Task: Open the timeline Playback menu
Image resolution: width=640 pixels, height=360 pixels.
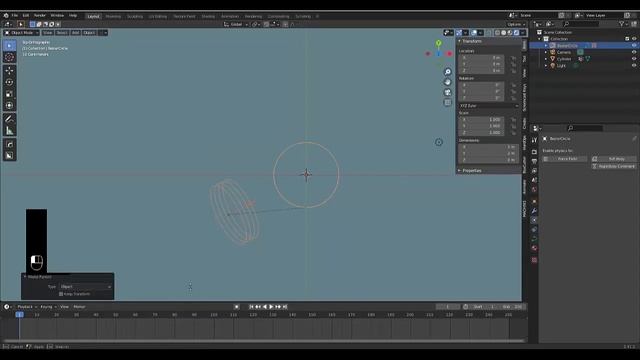Action: click(27, 307)
